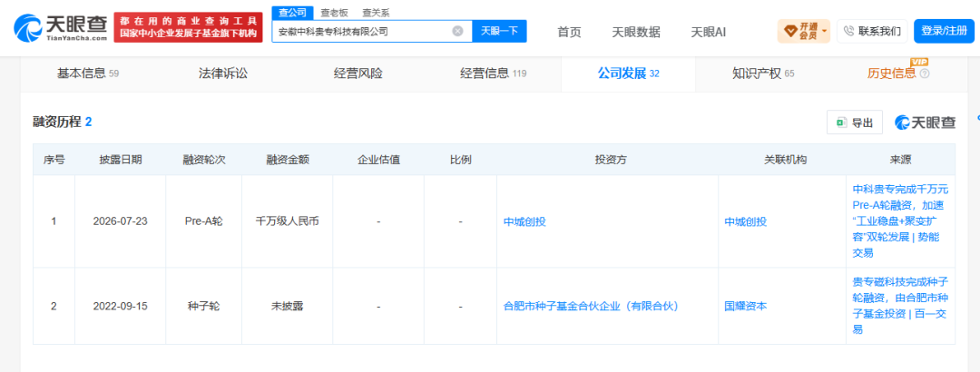The image size is (980, 372).
Task: Click the 关联机构 column header
Action: tap(785, 160)
